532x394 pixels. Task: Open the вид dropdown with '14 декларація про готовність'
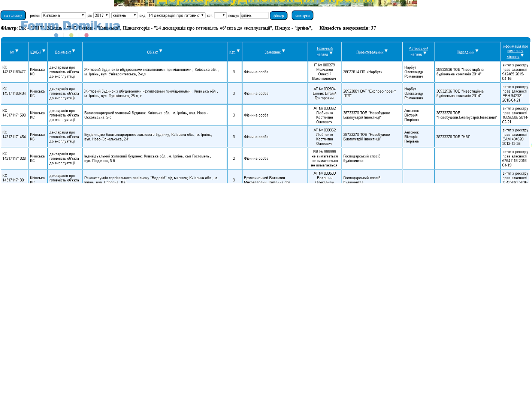[x=176, y=15]
